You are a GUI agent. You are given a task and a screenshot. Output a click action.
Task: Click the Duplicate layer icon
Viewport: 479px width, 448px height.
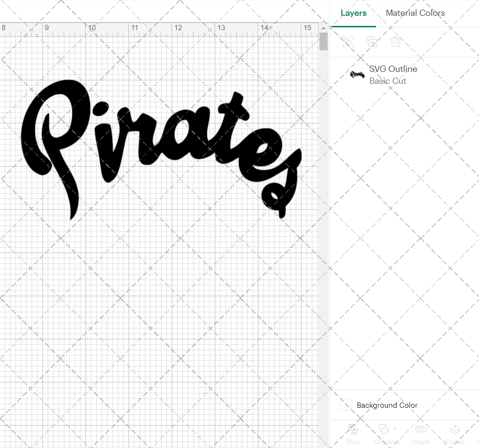point(372,42)
